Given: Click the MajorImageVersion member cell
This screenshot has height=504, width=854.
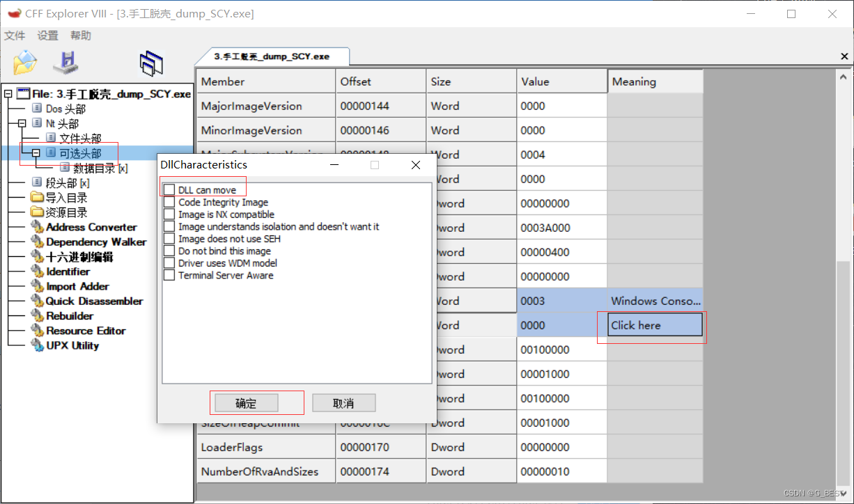Looking at the screenshot, I should click(x=265, y=106).
